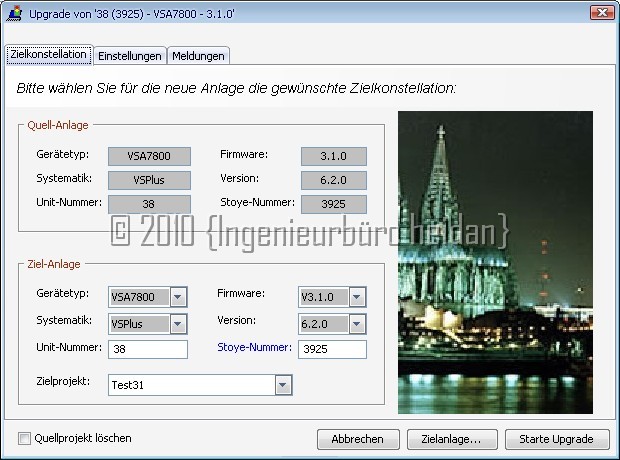Screen dimensions: 620x460
Task: Click the Quell-Anlage Gerätetyp field showing VSA7800
Action: [x=148, y=156]
